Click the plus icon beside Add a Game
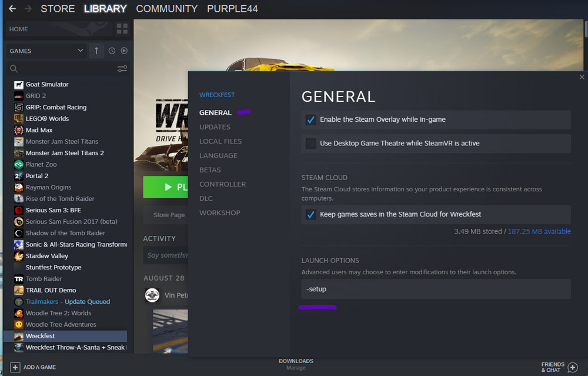The width and height of the screenshot is (588, 376). [15, 367]
